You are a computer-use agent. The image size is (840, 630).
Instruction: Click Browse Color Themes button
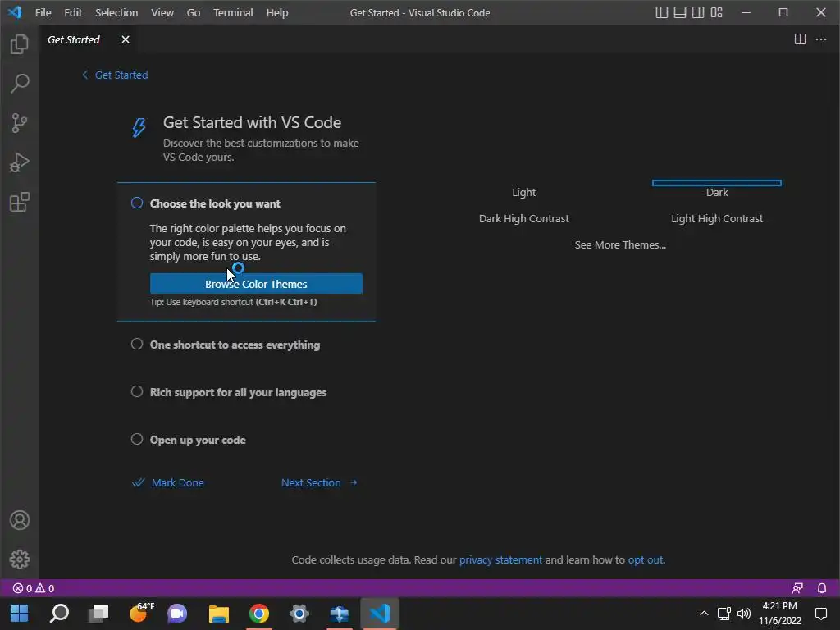pyautogui.click(x=256, y=283)
